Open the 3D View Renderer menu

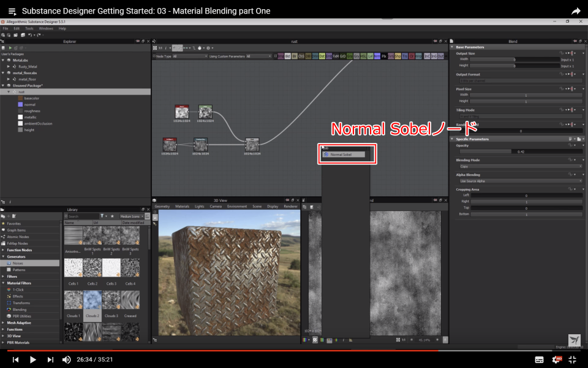290,207
